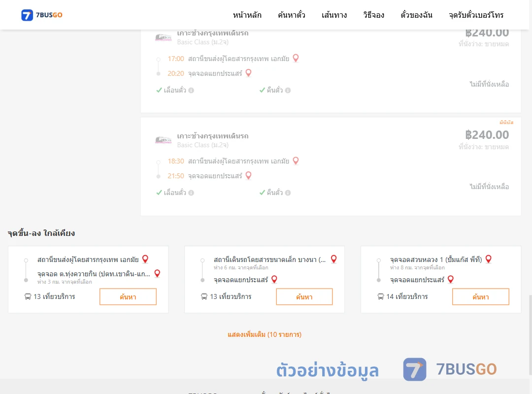Open the จุดรับตั๋วเบอร์โทร menu item
This screenshot has width=532, height=394.
[x=476, y=15]
